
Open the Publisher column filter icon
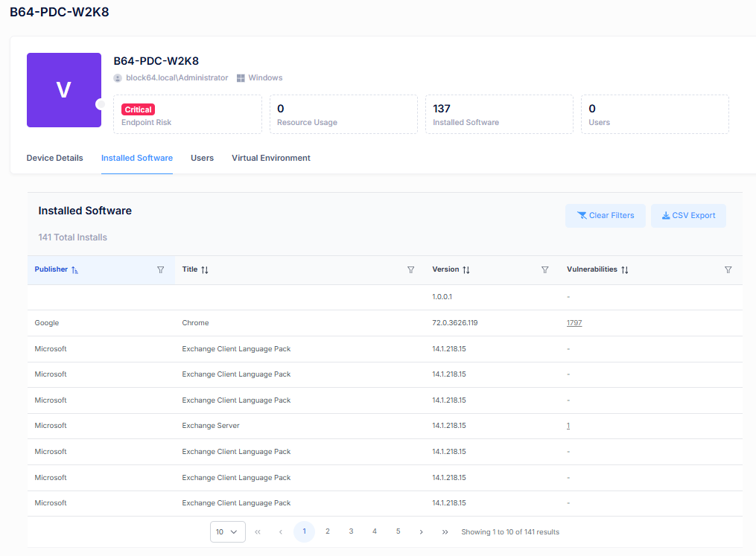160,270
